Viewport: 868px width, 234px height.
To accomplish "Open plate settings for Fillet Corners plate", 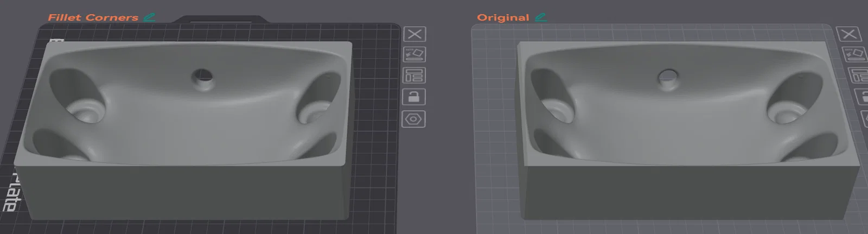I will click(x=413, y=119).
